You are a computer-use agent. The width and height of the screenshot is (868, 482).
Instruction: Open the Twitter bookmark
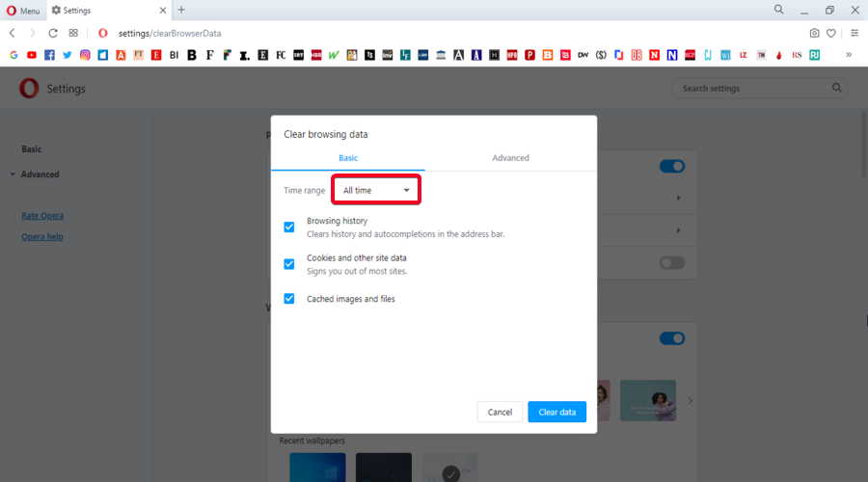pos(68,55)
